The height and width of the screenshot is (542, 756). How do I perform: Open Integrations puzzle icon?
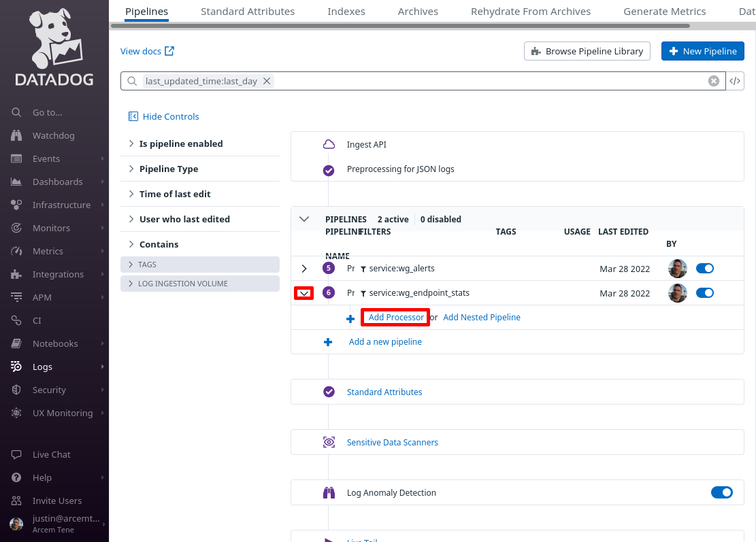click(x=16, y=274)
